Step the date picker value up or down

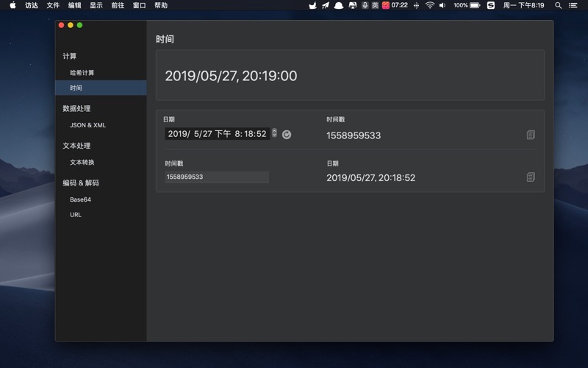point(274,133)
